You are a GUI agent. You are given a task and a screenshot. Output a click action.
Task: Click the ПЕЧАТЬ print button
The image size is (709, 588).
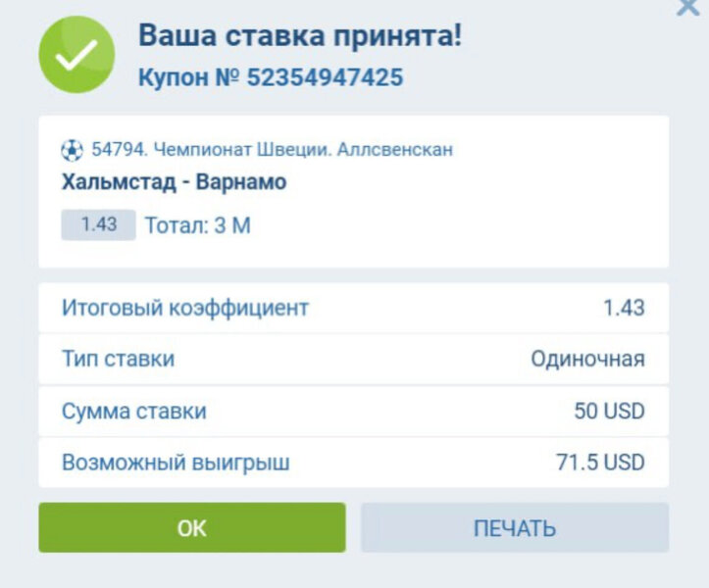click(x=514, y=528)
